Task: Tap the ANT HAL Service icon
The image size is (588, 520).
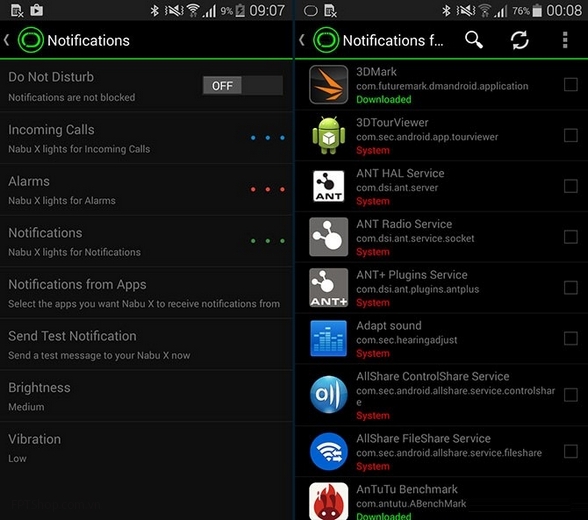Action: coord(328,186)
